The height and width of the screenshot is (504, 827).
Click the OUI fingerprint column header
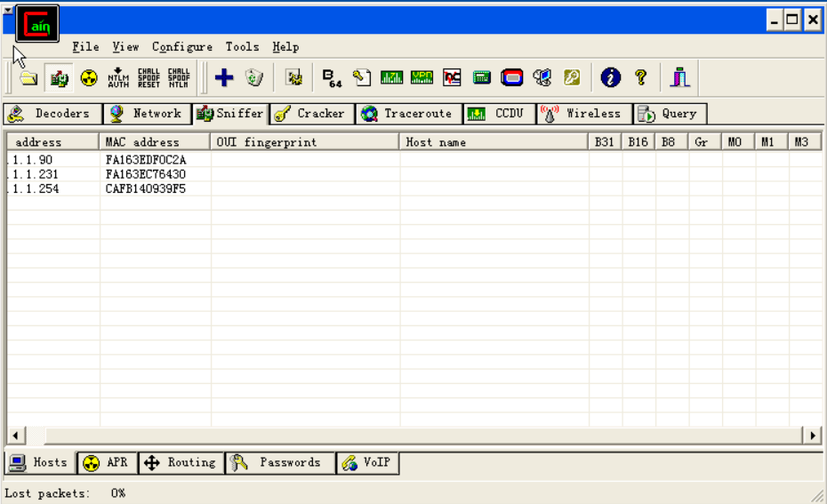305,142
